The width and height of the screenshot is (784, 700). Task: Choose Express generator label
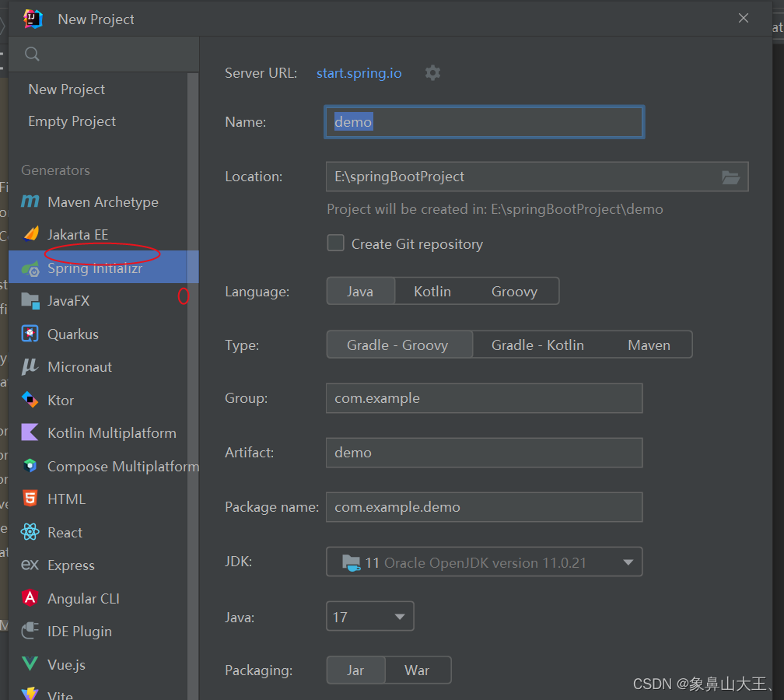click(x=71, y=565)
